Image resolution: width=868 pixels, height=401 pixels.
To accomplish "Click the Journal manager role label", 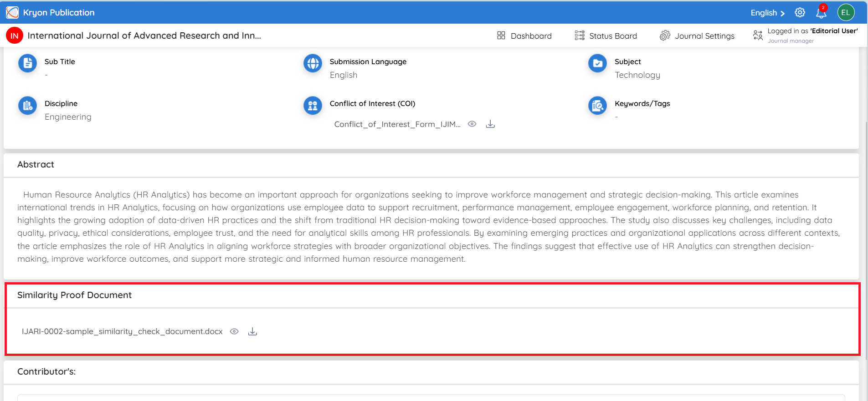I will (791, 41).
